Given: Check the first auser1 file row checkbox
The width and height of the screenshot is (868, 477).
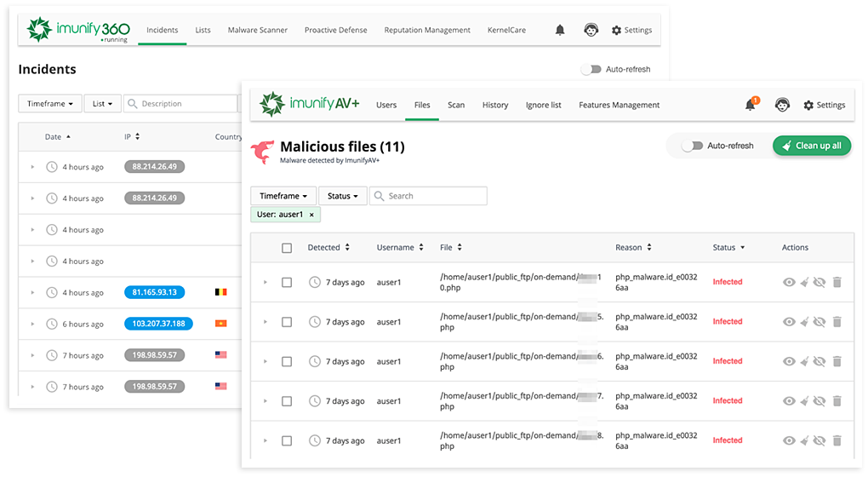Looking at the screenshot, I should tap(287, 282).
